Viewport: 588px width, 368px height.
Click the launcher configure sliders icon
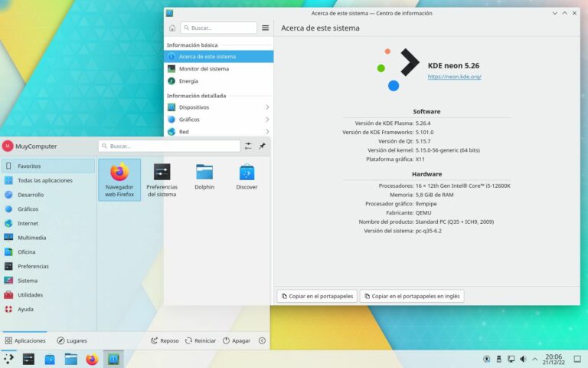[x=248, y=146]
